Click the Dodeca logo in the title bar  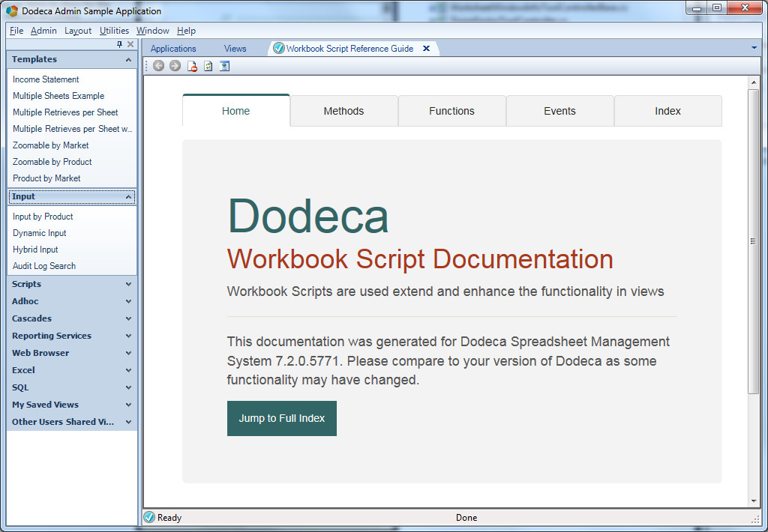pos(12,10)
